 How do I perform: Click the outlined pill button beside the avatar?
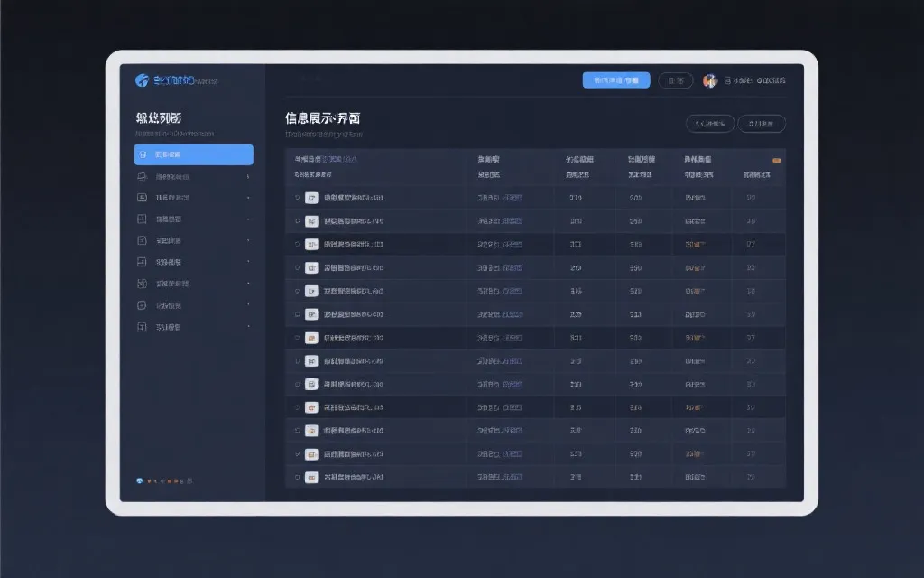tap(676, 80)
